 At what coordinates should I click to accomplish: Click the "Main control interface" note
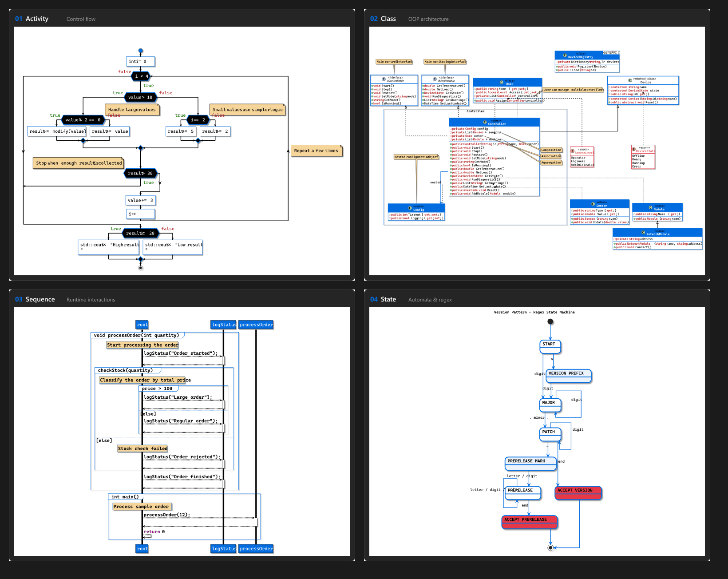point(394,62)
